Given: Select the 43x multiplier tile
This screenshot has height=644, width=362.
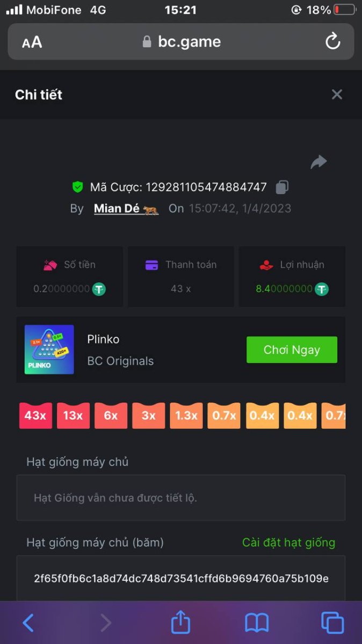Looking at the screenshot, I should (35, 415).
